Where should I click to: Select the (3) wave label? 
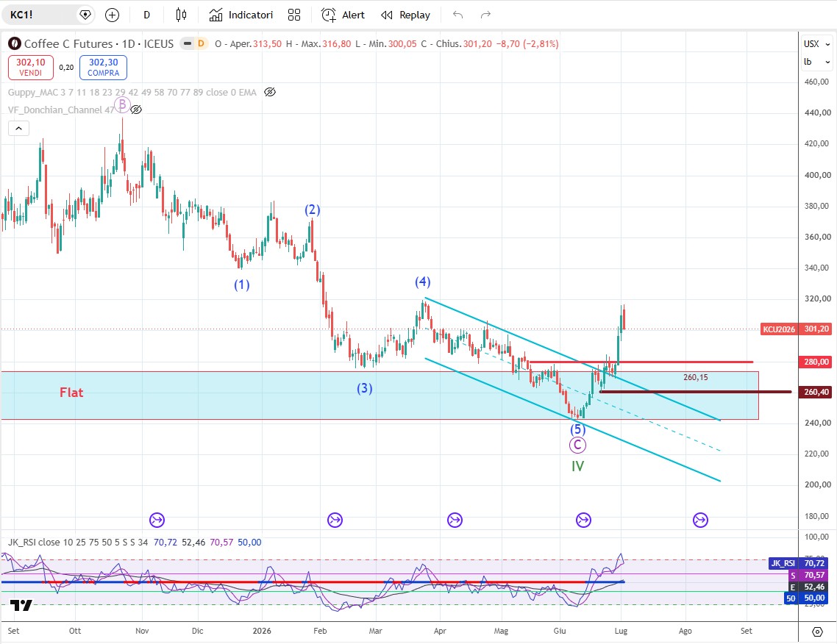tap(365, 388)
